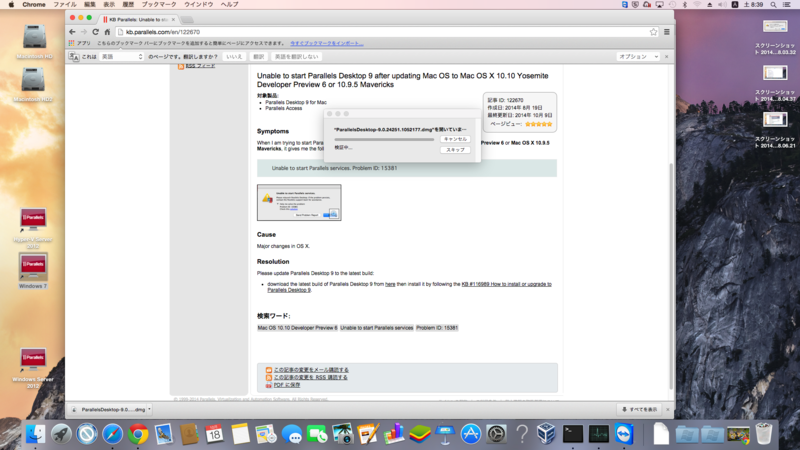Reload the page in Chrome
Image resolution: width=800 pixels, height=450 pixels.
[x=95, y=32]
